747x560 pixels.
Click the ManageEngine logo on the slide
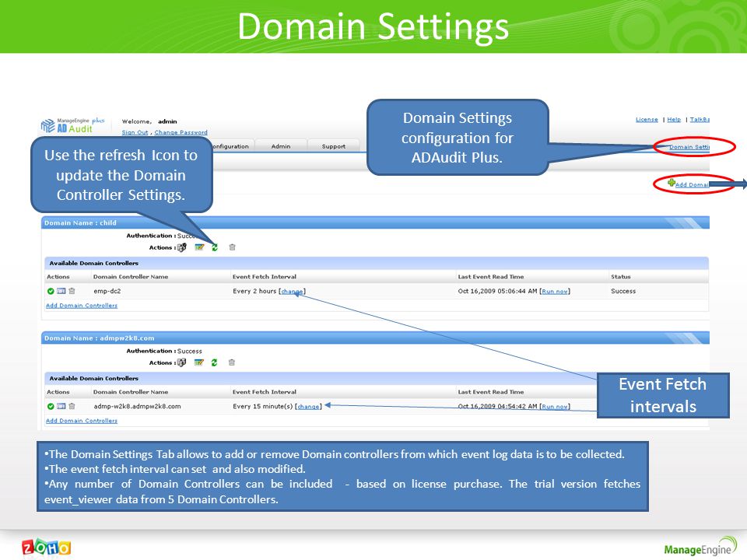pyautogui.click(x=700, y=547)
